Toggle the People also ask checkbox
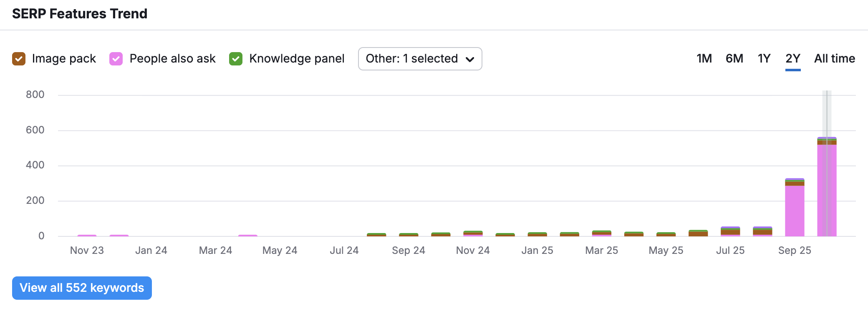Screen dimensions: 868x316 (x=116, y=59)
